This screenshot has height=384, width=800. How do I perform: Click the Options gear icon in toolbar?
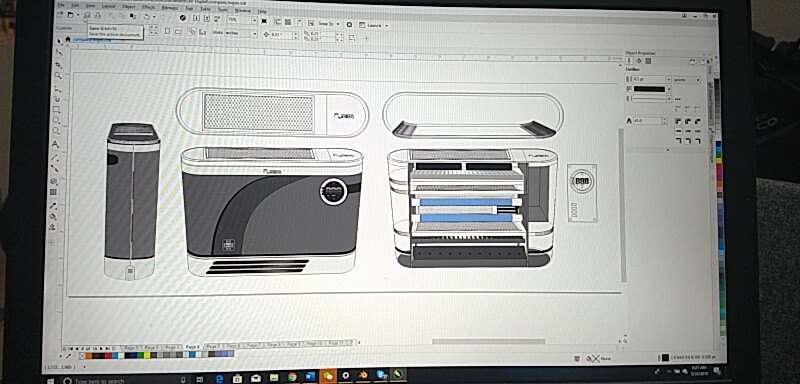coord(349,24)
